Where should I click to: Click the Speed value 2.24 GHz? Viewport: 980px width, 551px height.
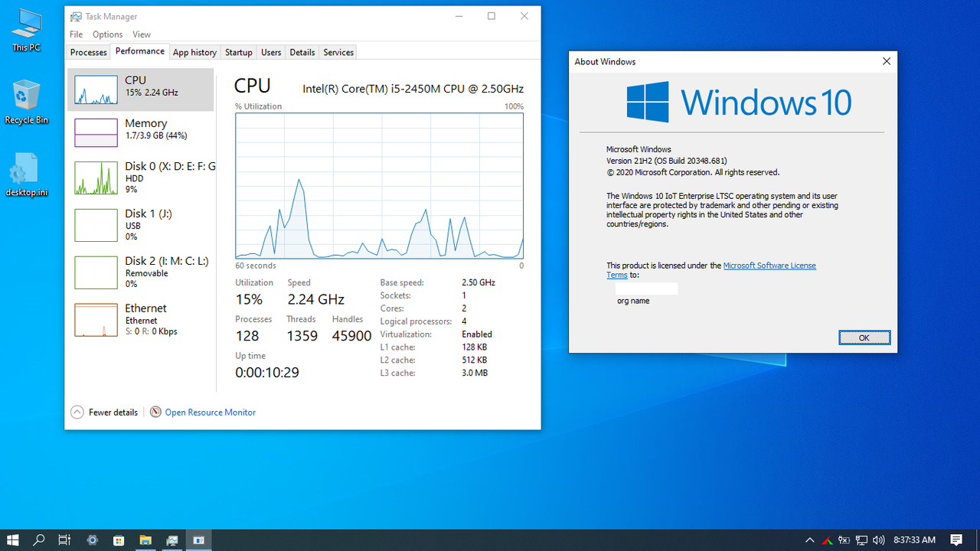coord(316,299)
